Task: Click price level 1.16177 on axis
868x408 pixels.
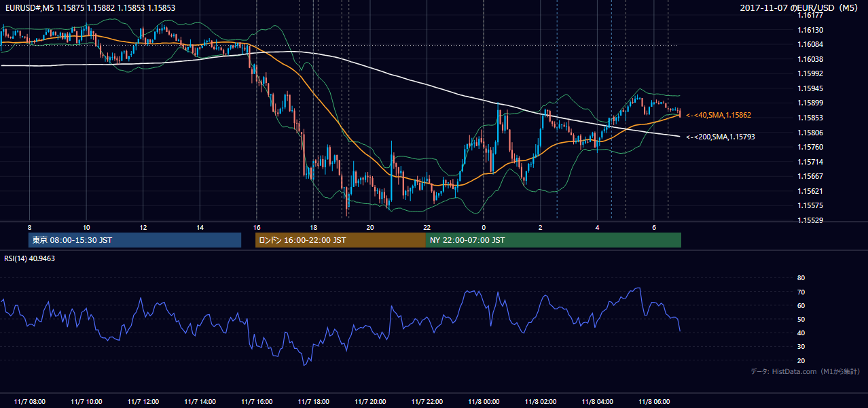Action: [x=810, y=15]
